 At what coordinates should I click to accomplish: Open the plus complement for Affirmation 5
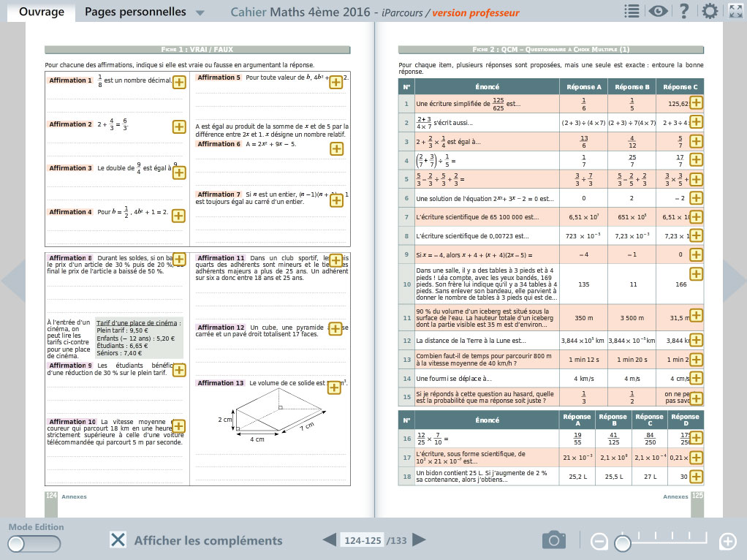336,82
